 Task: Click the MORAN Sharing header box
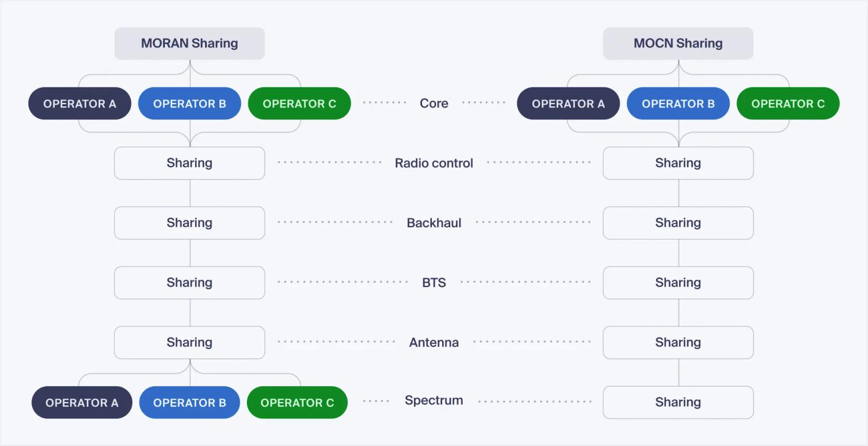(x=189, y=43)
